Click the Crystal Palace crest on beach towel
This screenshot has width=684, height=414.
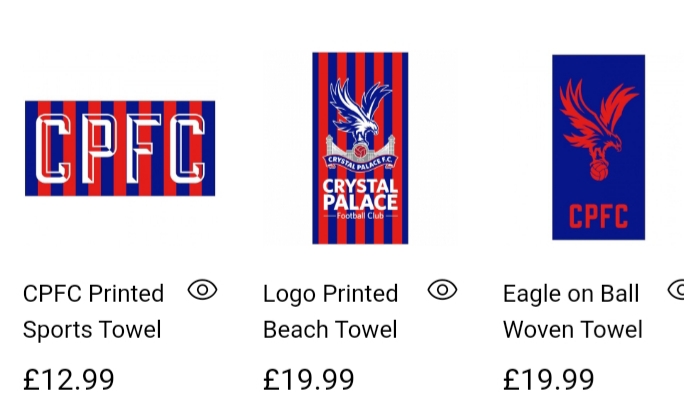tap(360, 125)
